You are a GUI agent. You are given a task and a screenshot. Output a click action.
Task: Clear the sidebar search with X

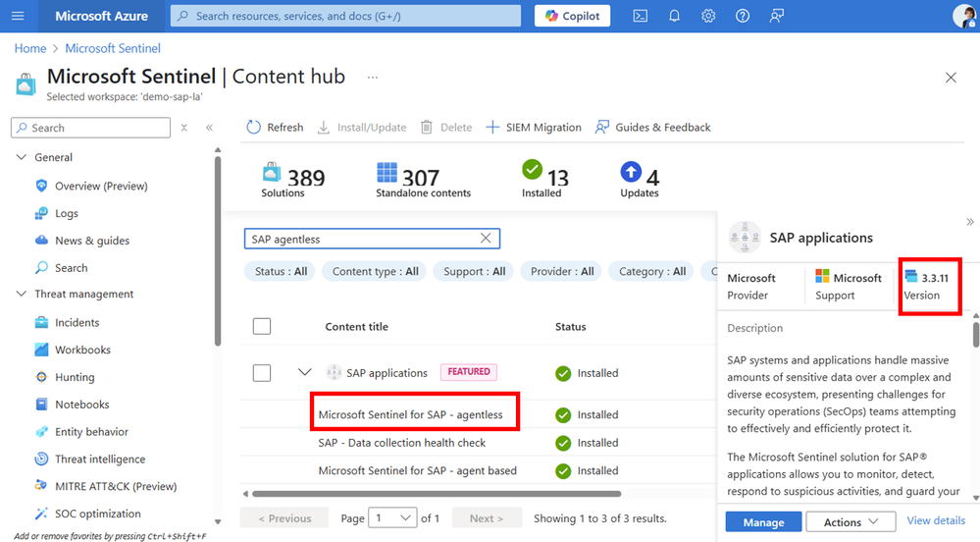[183, 128]
